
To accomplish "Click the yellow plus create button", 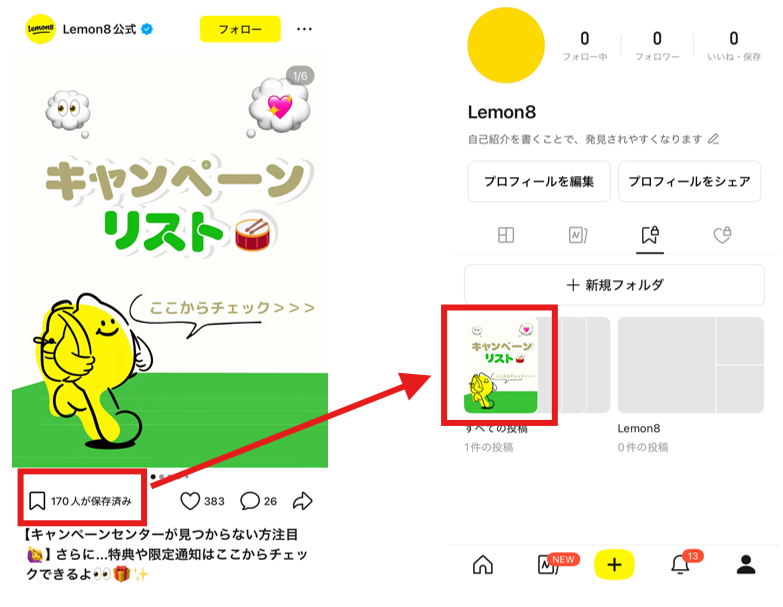I will click(x=614, y=565).
